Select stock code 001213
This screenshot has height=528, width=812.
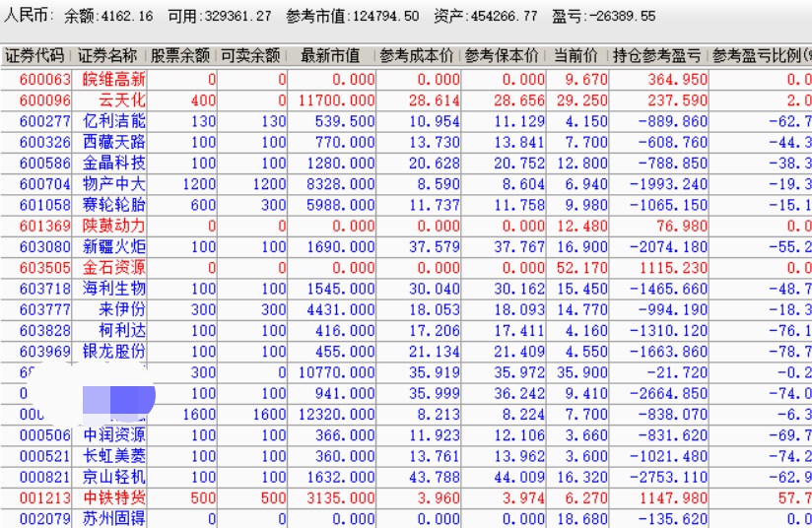[45, 498]
